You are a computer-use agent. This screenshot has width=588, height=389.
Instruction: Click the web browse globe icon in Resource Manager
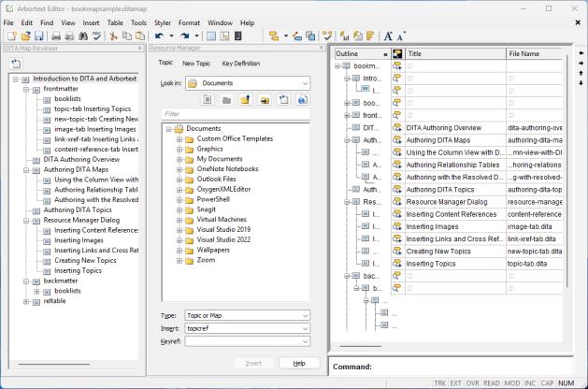[x=303, y=100]
